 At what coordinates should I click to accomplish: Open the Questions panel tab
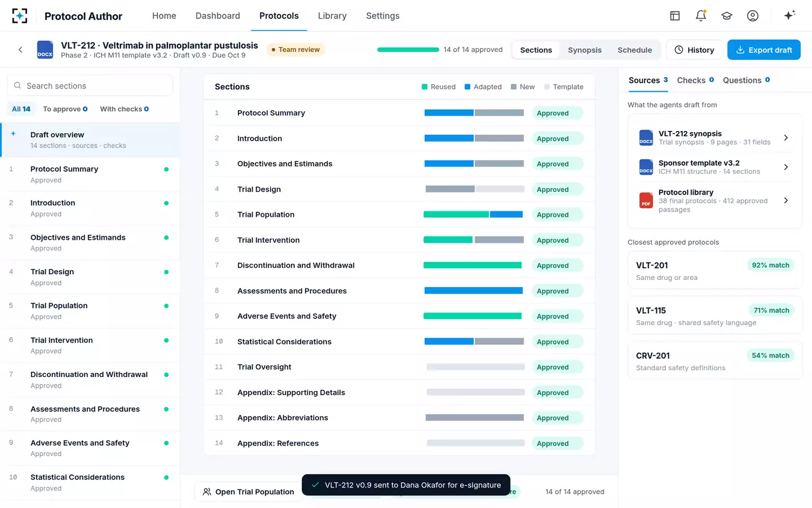(746, 80)
